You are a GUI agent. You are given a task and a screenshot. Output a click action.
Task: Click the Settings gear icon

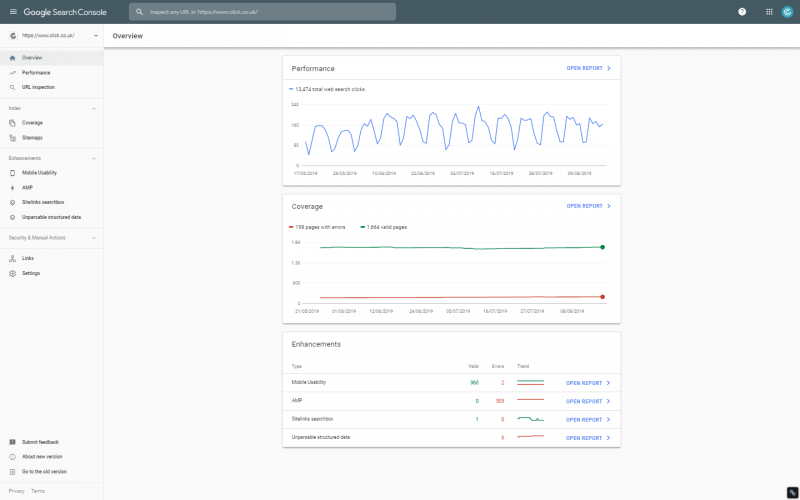click(13, 273)
